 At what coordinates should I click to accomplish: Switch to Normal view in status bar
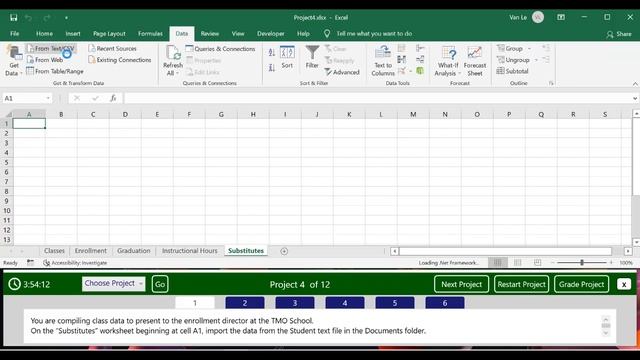tap(498, 262)
